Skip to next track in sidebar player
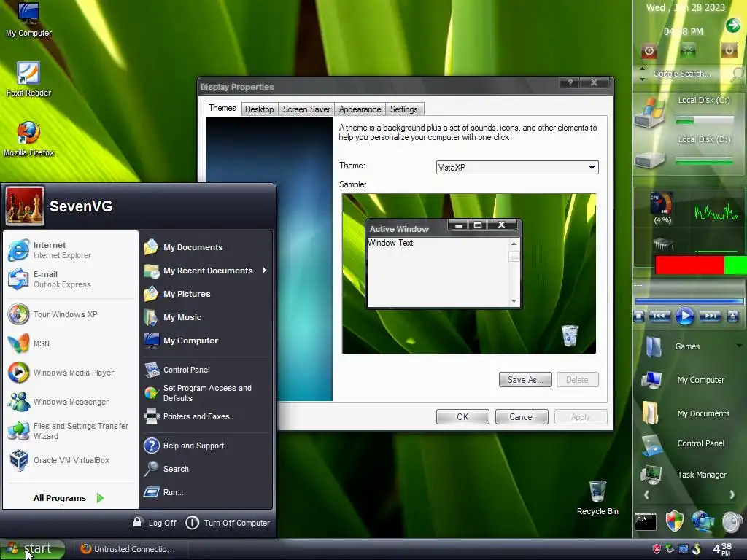Image resolution: width=747 pixels, height=560 pixels. point(710,316)
